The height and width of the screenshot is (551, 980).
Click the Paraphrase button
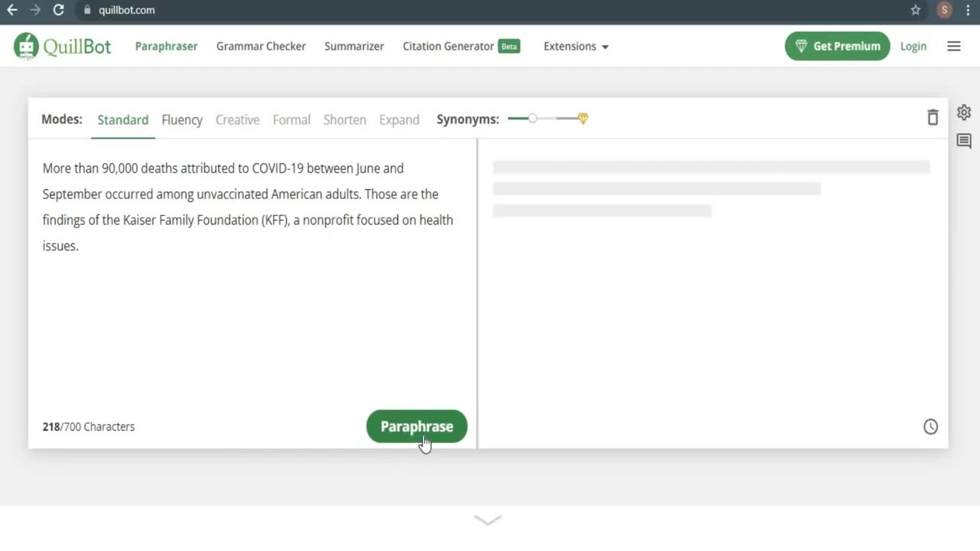point(416,426)
